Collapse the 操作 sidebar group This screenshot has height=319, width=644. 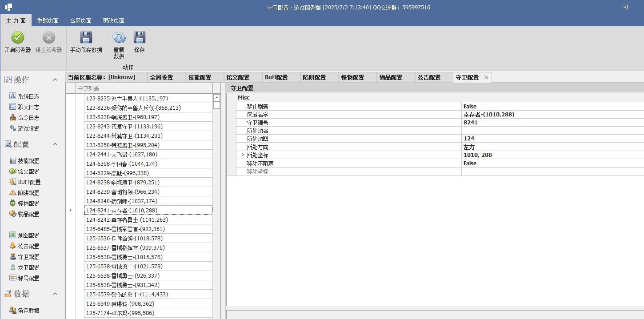(x=55, y=80)
